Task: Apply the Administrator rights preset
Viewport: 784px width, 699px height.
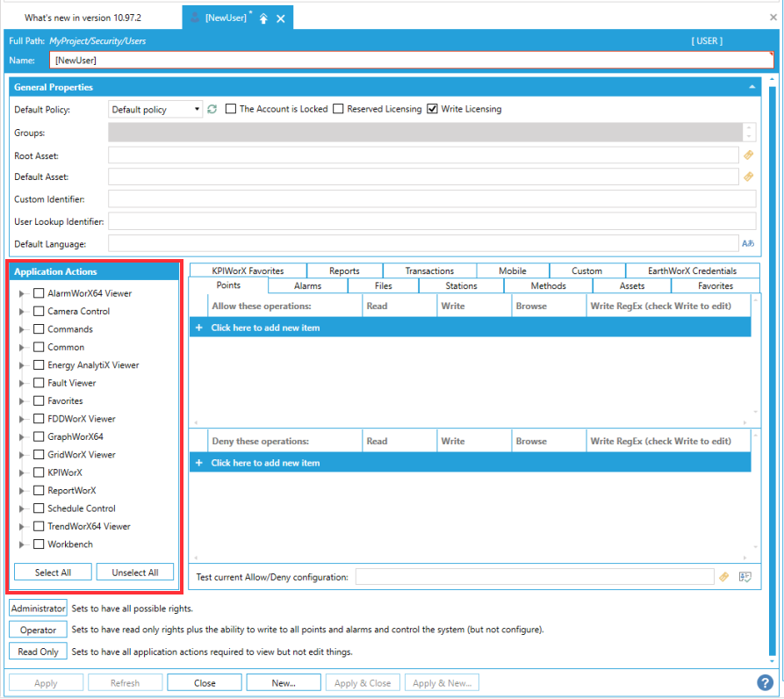Action: (x=38, y=608)
